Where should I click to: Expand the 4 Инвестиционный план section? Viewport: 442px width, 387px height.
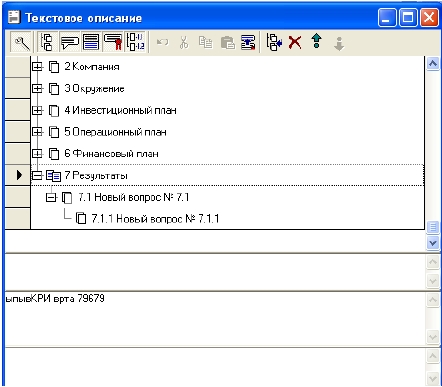coord(37,110)
